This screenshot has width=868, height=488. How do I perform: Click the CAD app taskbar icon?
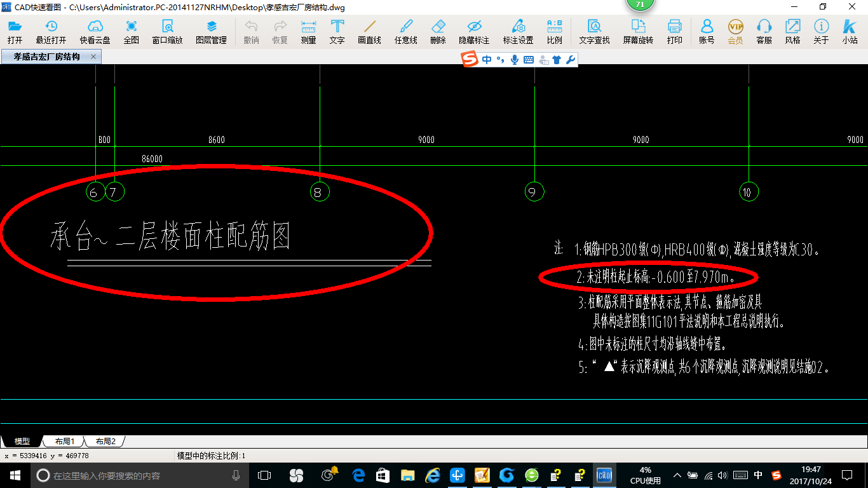coord(604,475)
